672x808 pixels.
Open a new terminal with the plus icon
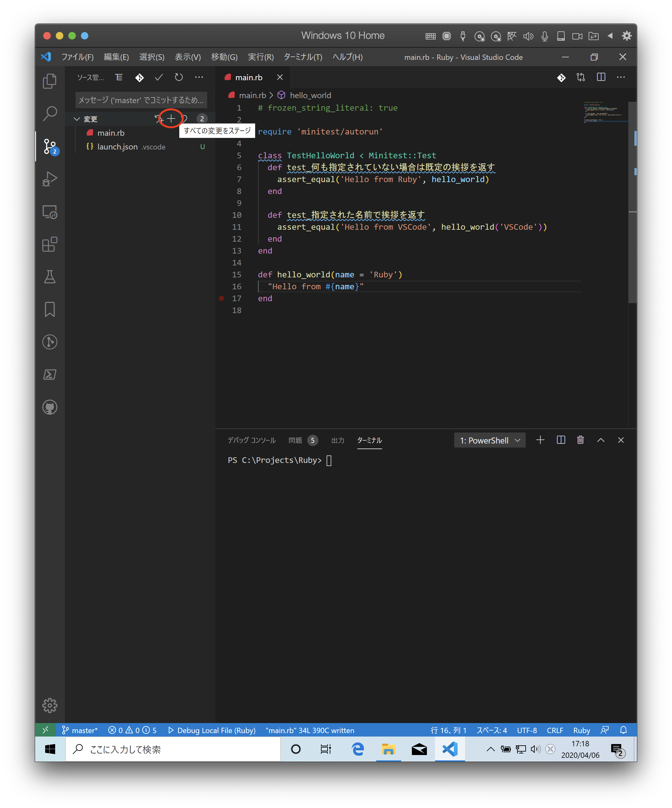(x=540, y=440)
